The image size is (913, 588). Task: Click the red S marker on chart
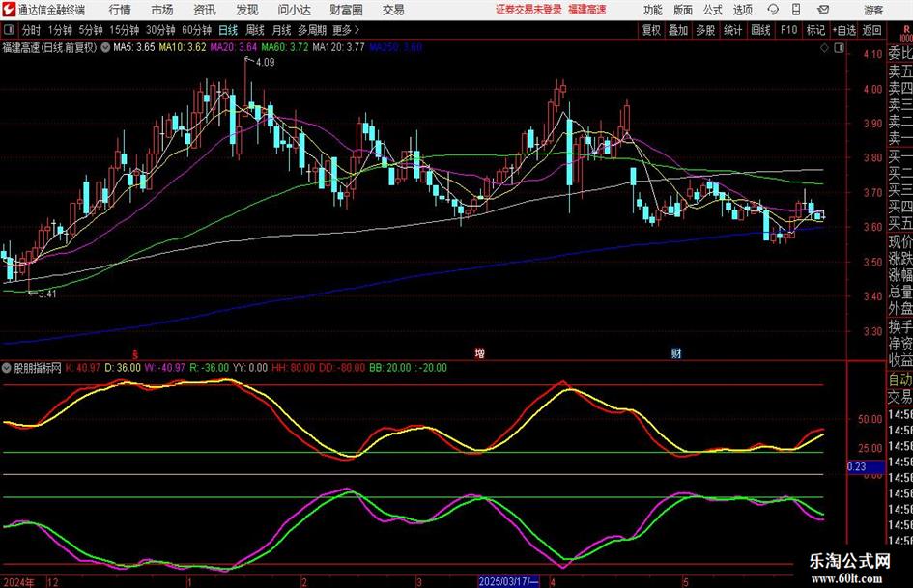135,353
